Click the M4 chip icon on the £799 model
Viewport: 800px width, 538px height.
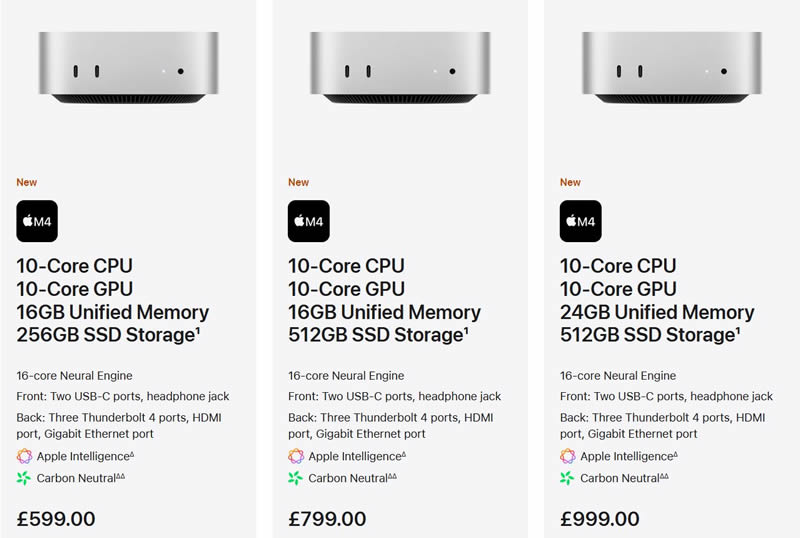[309, 221]
